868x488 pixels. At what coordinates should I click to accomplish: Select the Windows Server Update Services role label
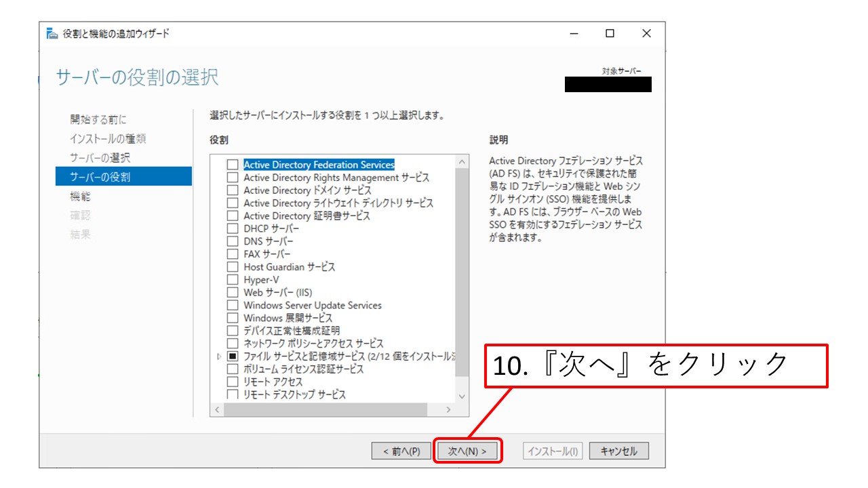tap(313, 306)
